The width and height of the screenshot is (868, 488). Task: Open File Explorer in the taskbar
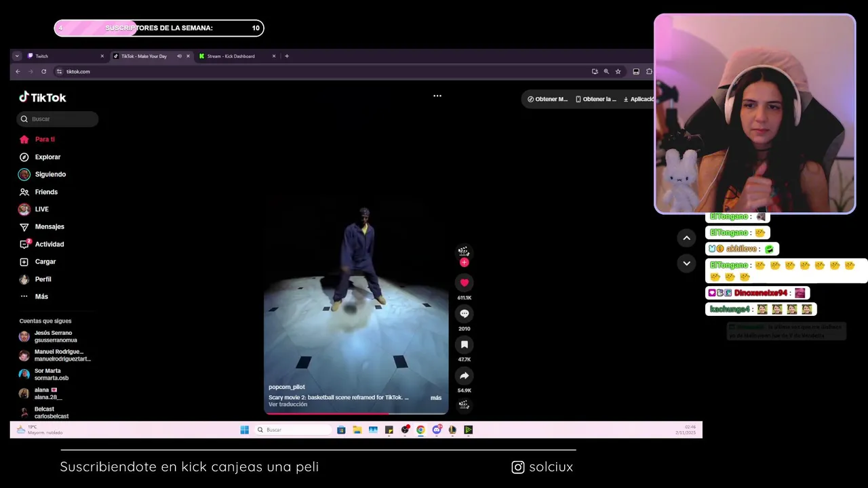(x=357, y=430)
